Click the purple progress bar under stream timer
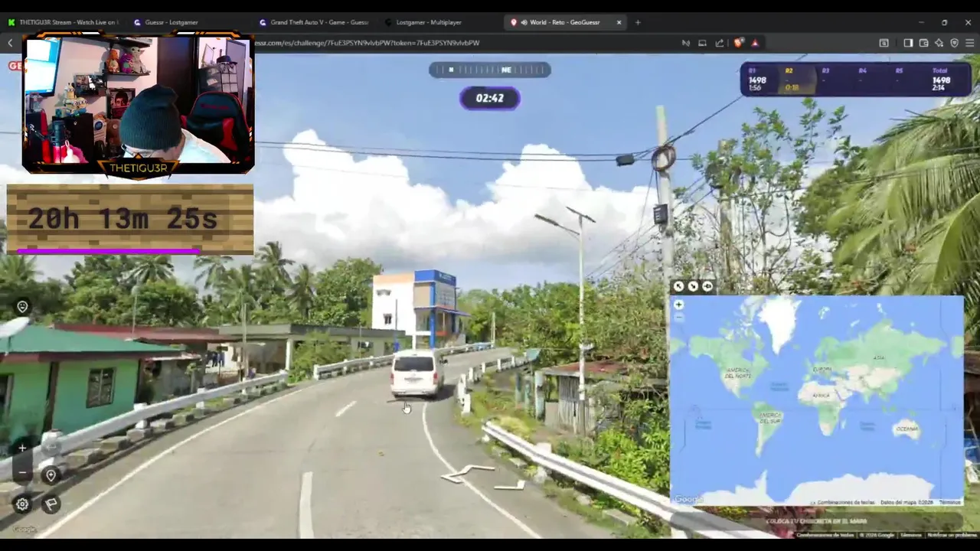The image size is (980, 551). [109, 250]
